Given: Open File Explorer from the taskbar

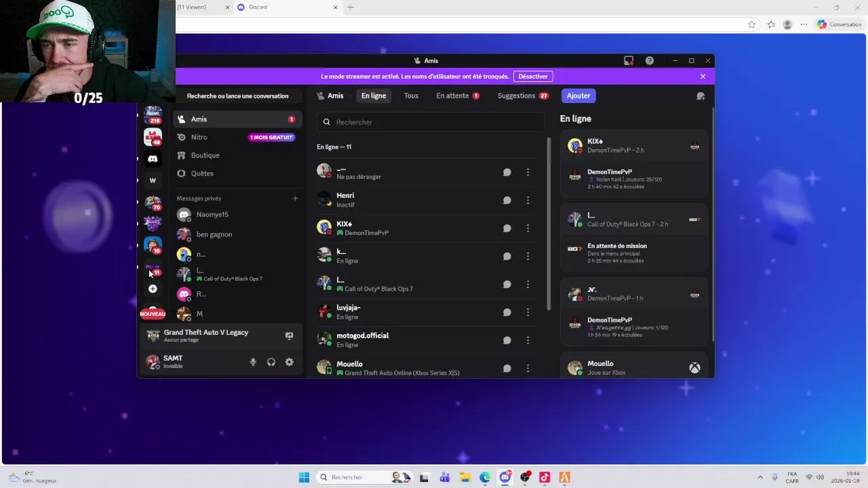Looking at the screenshot, I should coord(465,477).
